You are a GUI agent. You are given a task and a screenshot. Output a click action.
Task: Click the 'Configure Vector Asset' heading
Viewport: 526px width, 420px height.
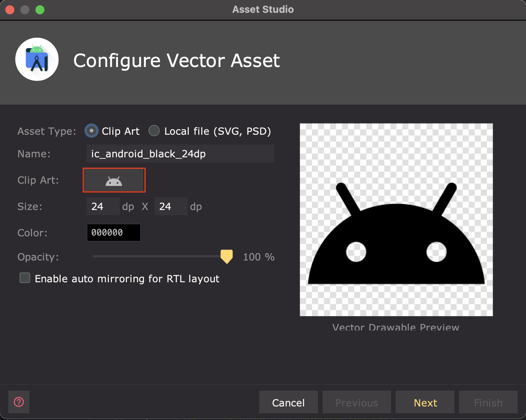point(177,60)
